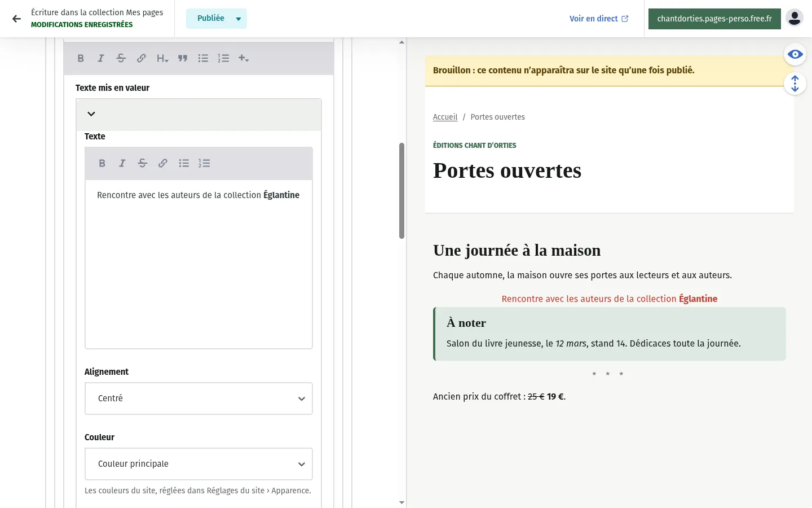Viewport: 812px width, 508px height.
Task: Click the scroll-up arrow of the editor pane
Action: [401, 42]
